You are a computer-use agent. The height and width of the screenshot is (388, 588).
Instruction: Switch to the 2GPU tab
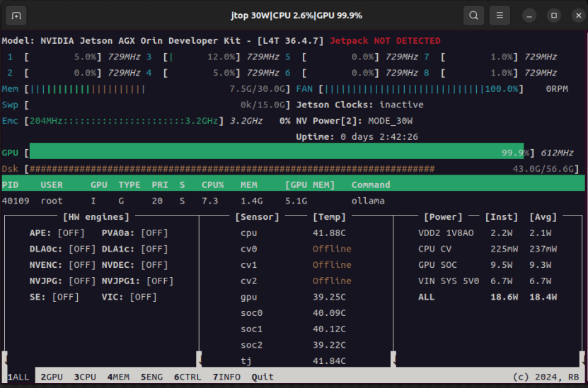coord(52,377)
